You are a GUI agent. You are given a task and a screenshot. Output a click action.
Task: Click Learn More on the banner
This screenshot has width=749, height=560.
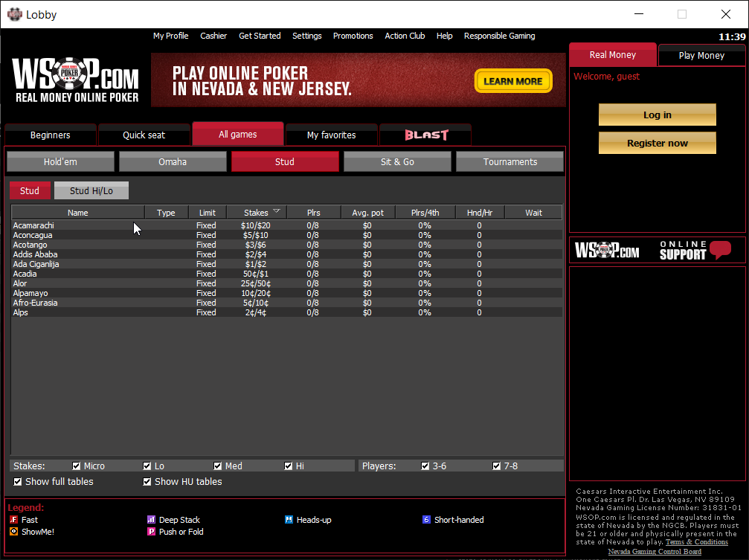point(513,81)
